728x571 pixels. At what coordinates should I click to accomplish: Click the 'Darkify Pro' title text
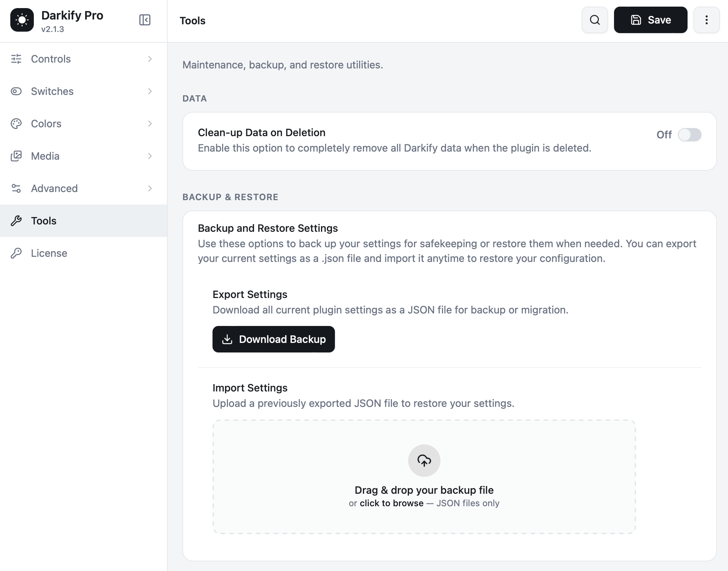[72, 15]
